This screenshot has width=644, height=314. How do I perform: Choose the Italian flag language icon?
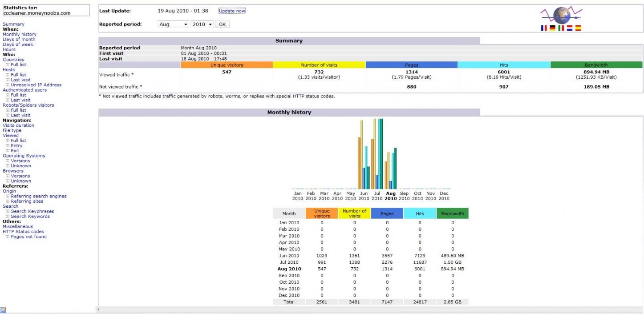[x=561, y=28]
